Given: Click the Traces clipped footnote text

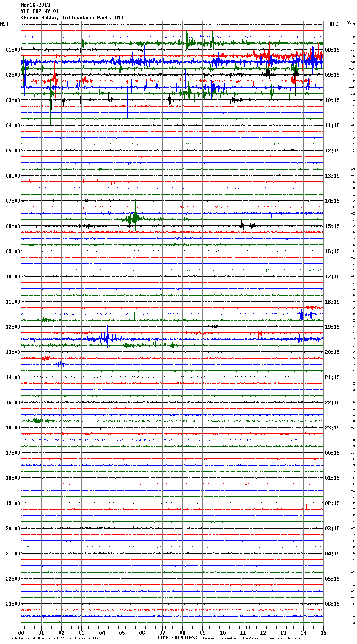Looking at the screenshot, I should coord(254,638).
